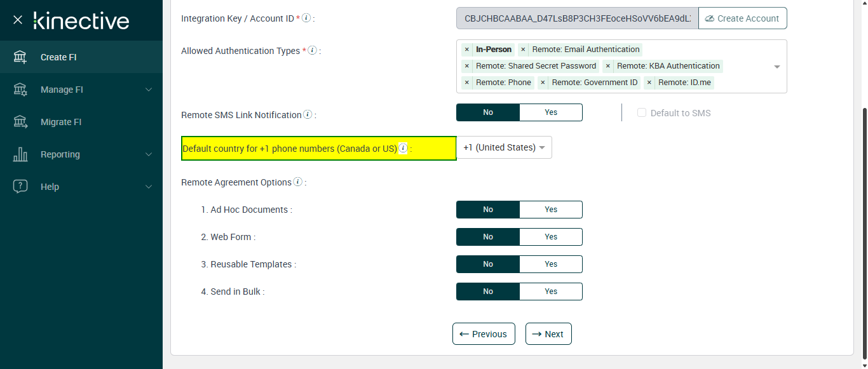Check the Default to SMS checkbox
Image resolution: width=868 pixels, height=369 pixels.
(642, 113)
